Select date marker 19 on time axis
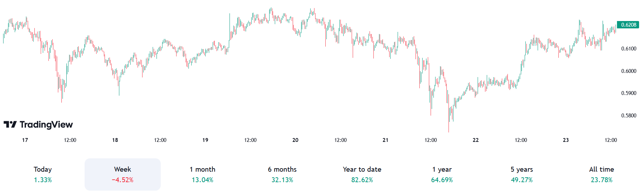Image resolution: width=644 pixels, height=192 pixels. pyautogui.click(x=205, y=140)
